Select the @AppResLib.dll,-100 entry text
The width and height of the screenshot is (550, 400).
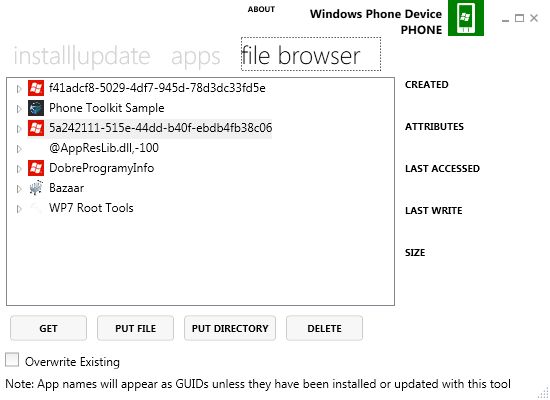pyautogui.click(x=104, y=148)
